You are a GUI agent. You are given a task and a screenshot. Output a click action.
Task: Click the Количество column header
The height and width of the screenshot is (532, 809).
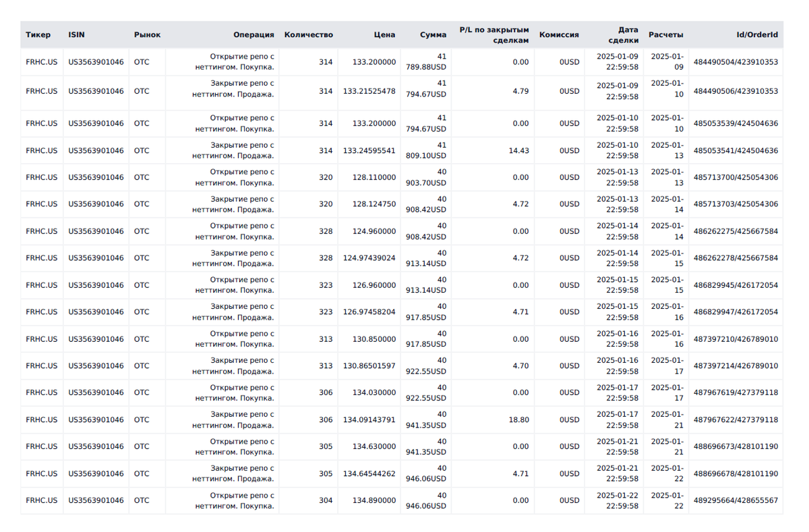click(x=309, y=34)
